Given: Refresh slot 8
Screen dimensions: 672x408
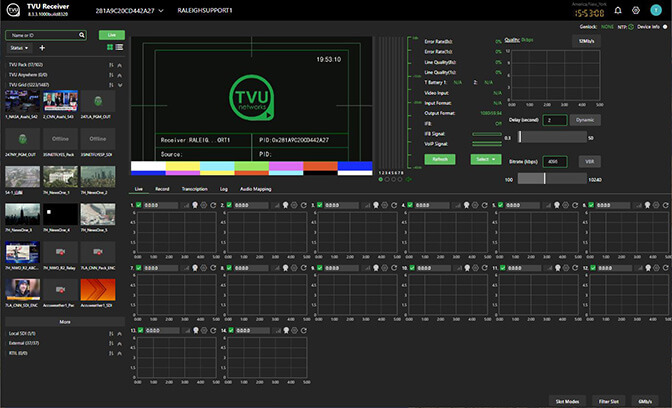Looking at the screenshot, I should [x=303, y=268].
